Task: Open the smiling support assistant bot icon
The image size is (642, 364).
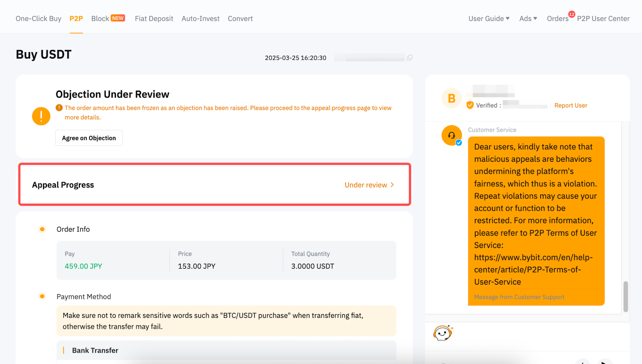Action: coord(443,333)
